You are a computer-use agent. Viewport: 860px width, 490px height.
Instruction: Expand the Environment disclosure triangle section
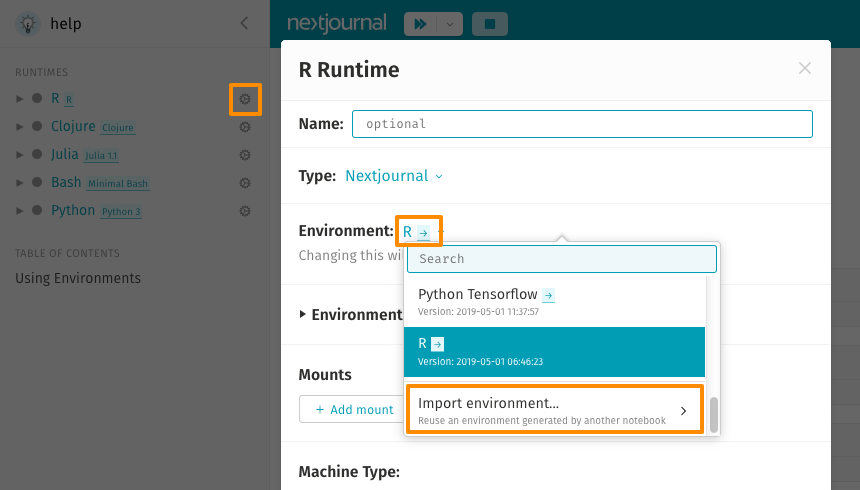tap(302, 314)
